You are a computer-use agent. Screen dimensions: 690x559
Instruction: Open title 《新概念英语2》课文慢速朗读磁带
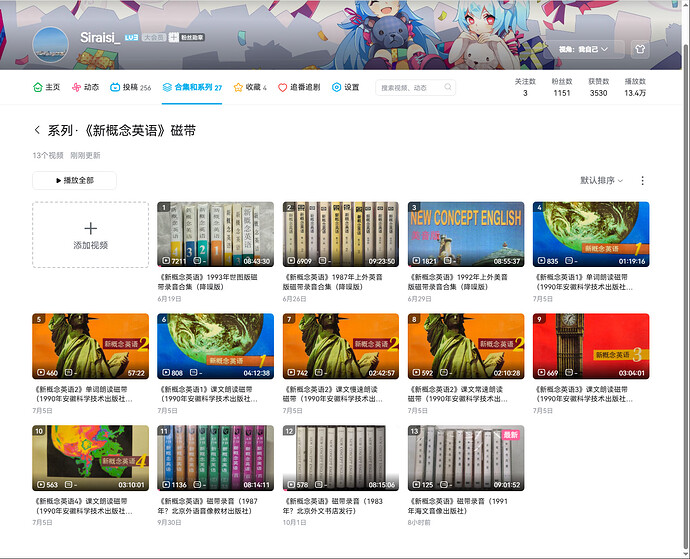click(333, 394)
